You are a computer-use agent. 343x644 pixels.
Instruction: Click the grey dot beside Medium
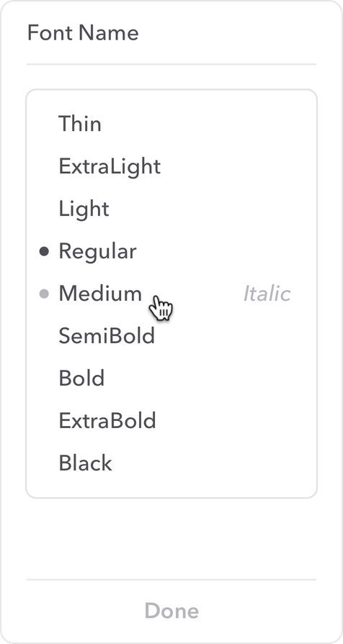44,294
